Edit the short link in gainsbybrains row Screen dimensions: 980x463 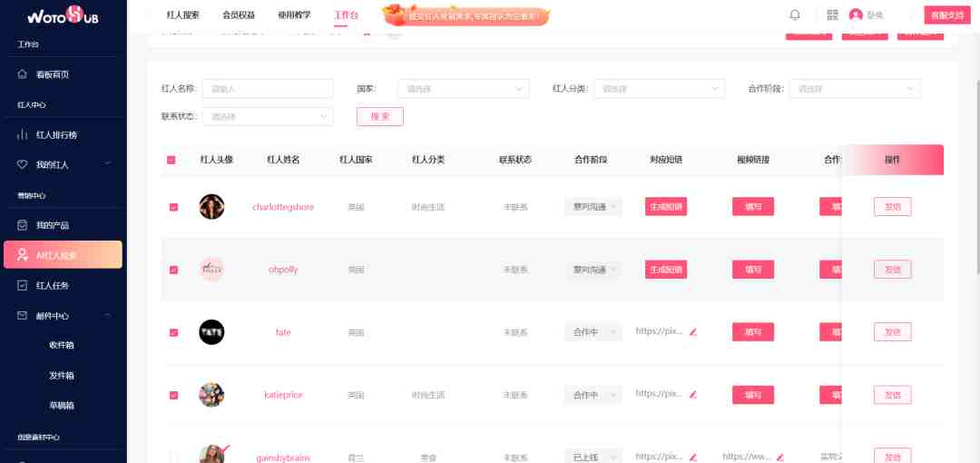pos(692,458)
